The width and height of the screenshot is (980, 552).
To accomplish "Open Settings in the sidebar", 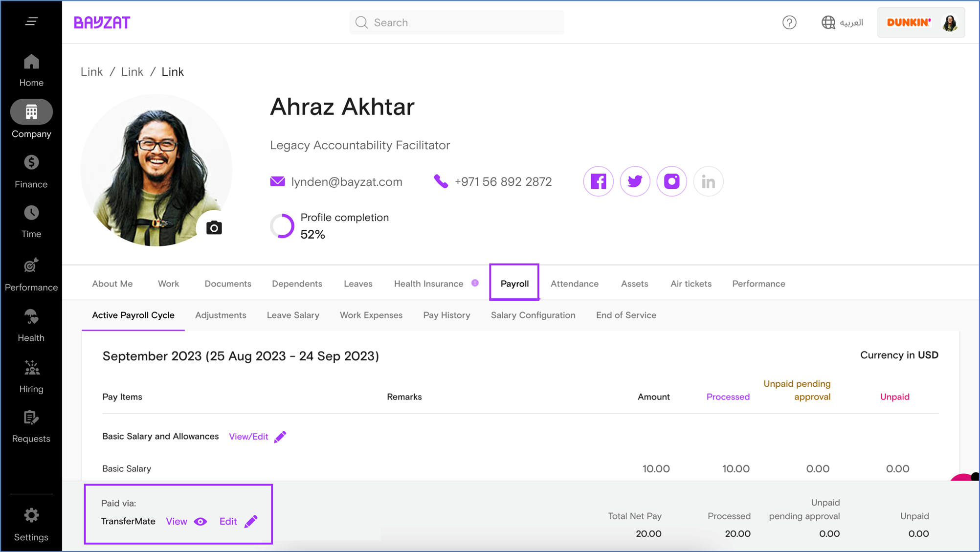I will 31,525.
